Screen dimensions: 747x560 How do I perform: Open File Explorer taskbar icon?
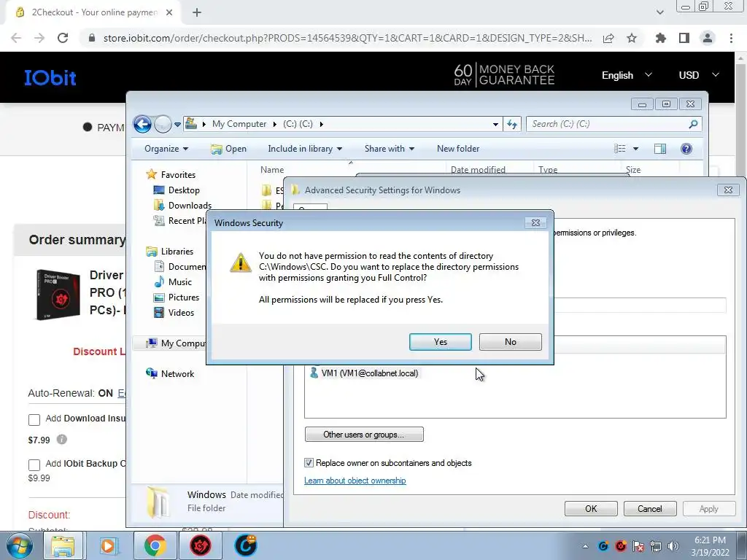pyautogui.click(x=63, y=545)
